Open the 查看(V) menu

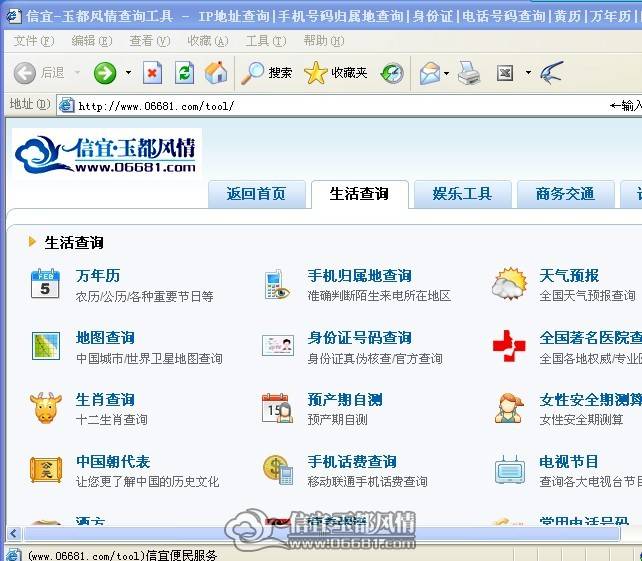[x=149, y=41]
